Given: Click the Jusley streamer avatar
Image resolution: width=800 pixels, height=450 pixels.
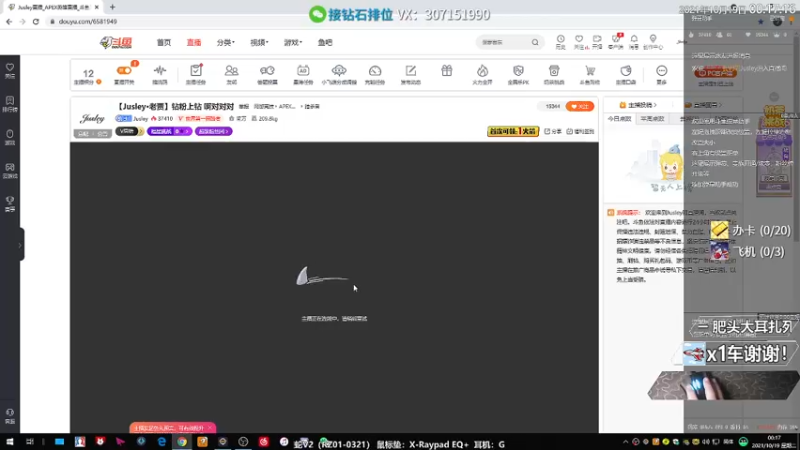Looking at the screenshot, I should click(92, 118).
